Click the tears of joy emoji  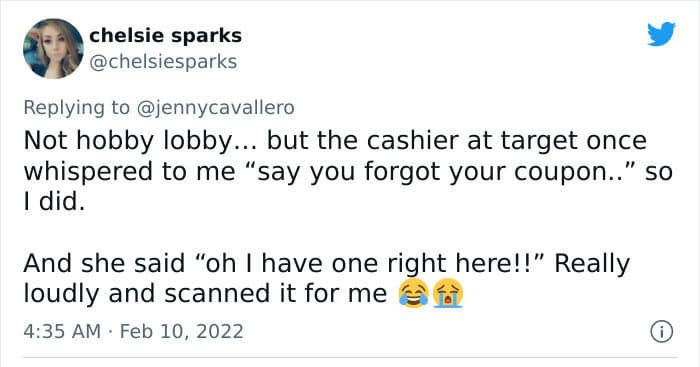point(413,294)
